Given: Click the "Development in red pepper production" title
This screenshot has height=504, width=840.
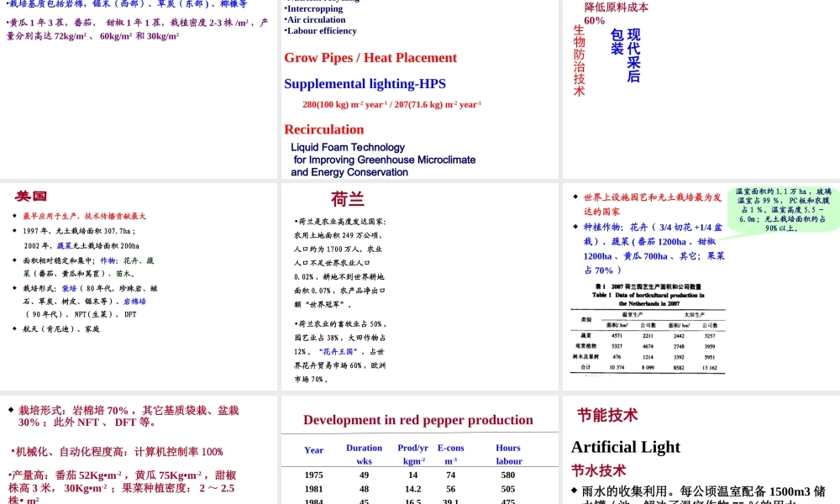Looking at the screenshot, I should click(x=417, y=420).
